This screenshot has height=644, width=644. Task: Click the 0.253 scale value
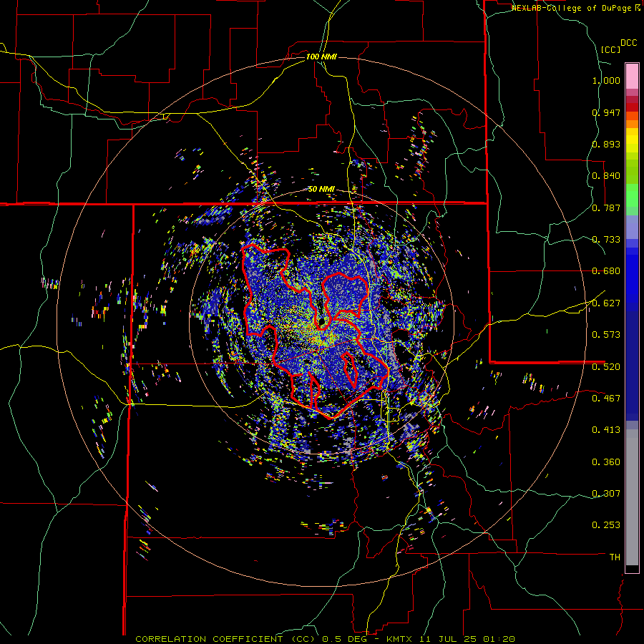coord(606,525)
